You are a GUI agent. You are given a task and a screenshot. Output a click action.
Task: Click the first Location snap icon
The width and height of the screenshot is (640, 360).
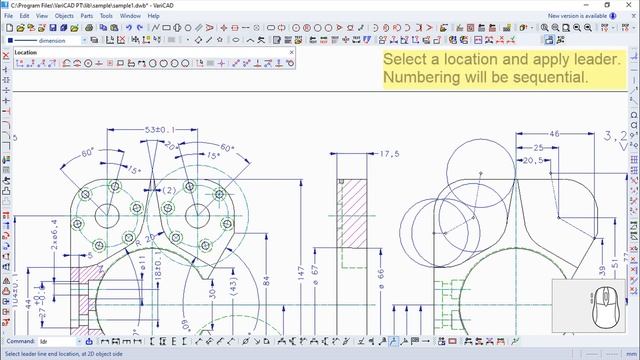pyautogui.click(x=20, y=63)
